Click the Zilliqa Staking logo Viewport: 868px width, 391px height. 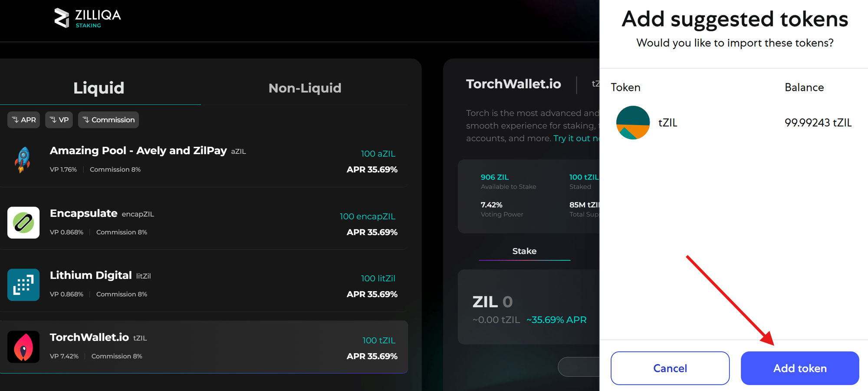(88, 18)
